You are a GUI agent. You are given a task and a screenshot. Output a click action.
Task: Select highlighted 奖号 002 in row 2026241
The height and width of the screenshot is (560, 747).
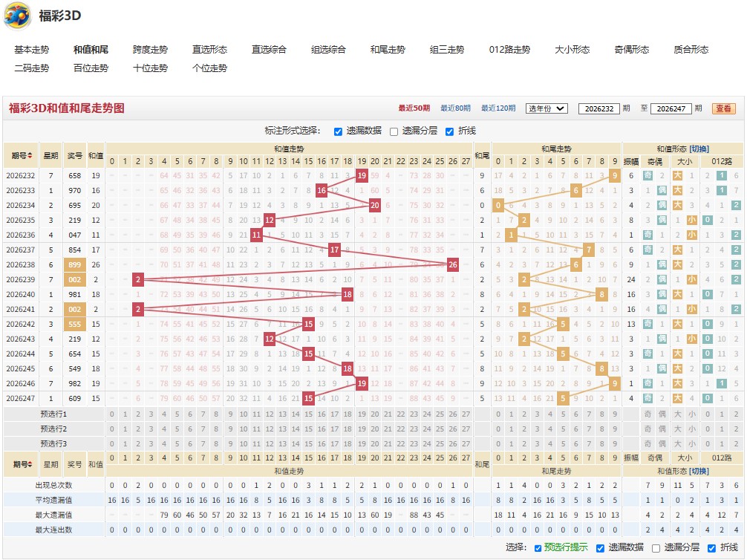[75, 309]
